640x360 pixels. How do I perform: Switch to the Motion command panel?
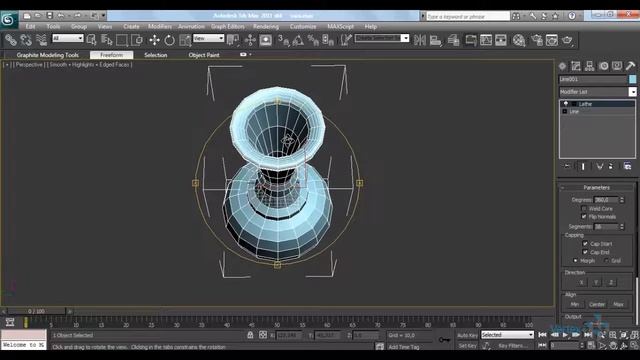(x=603, y=66)
